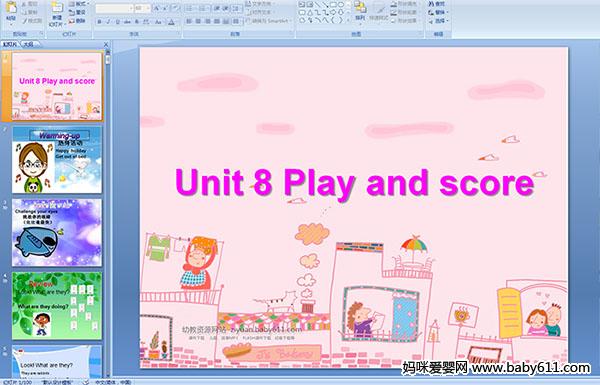This screenshot has width=600, height=385.
Task: Toggle Underline formatting
Action: (117, 22)
